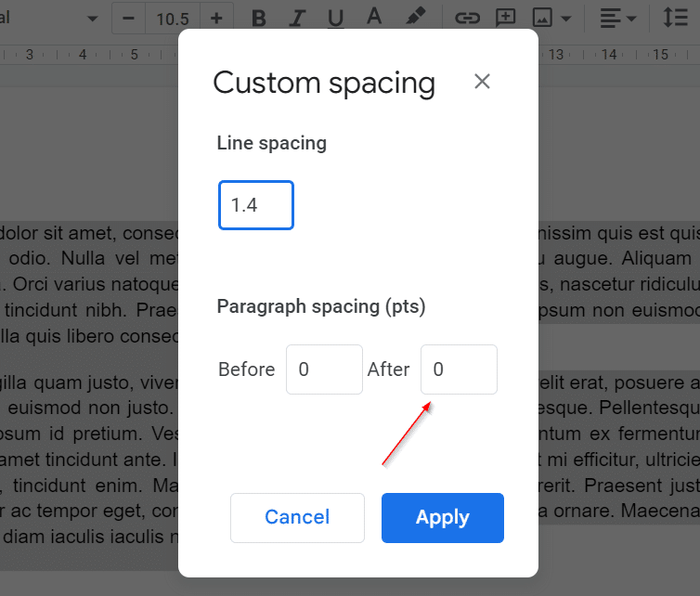Increase font size with plus button

[x=216, y=19]
